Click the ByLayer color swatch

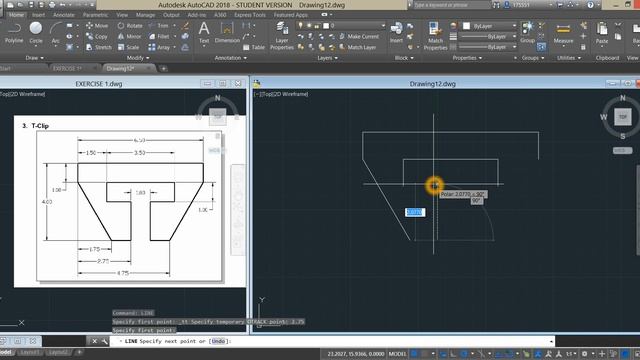[466, 26]
